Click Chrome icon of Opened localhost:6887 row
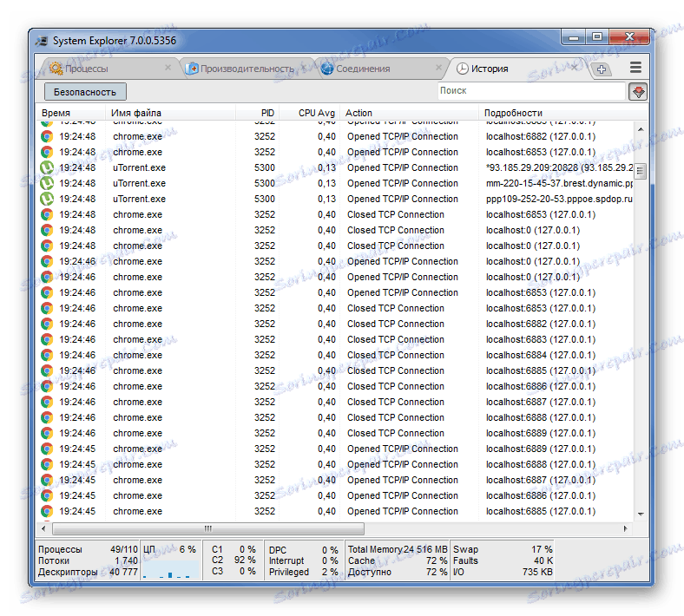684x616 pixels. [x=47, y=480]
